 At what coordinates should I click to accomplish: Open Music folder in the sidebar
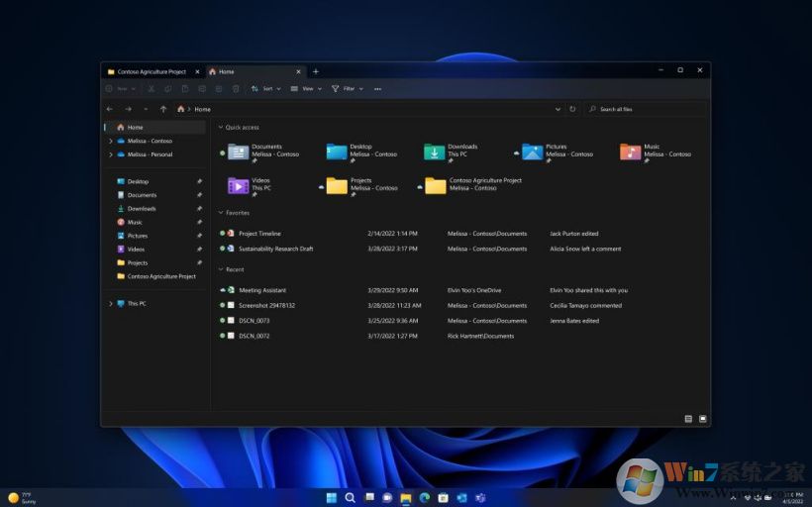(135, 222)
